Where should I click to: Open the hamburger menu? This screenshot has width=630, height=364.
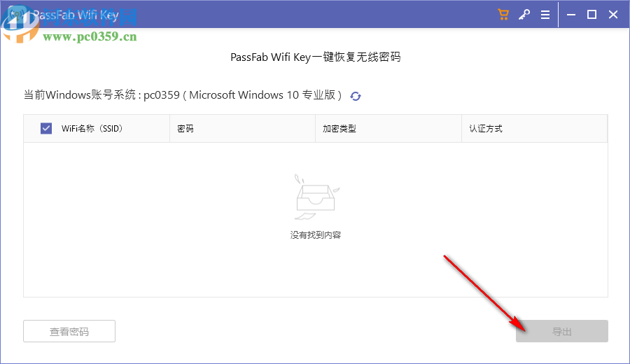(x=545, y=15)
